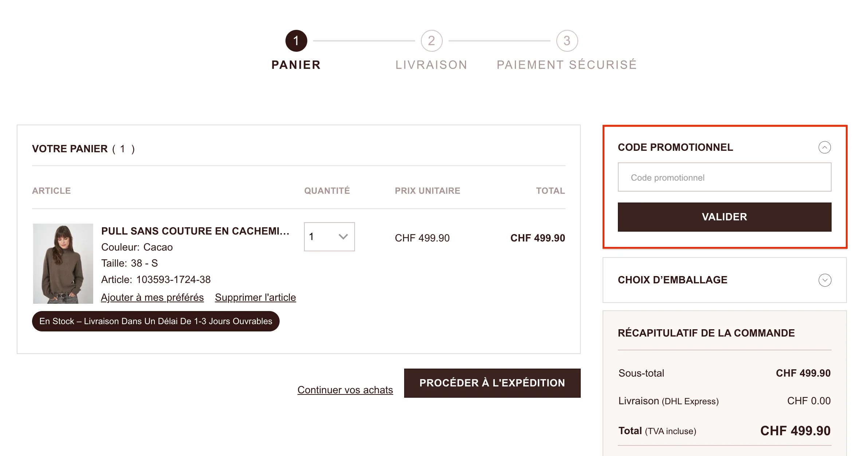The height and width of the screenshot is (456, 868).
Task: Focus the Code promotionnel input field
Action: click(724, 177)
